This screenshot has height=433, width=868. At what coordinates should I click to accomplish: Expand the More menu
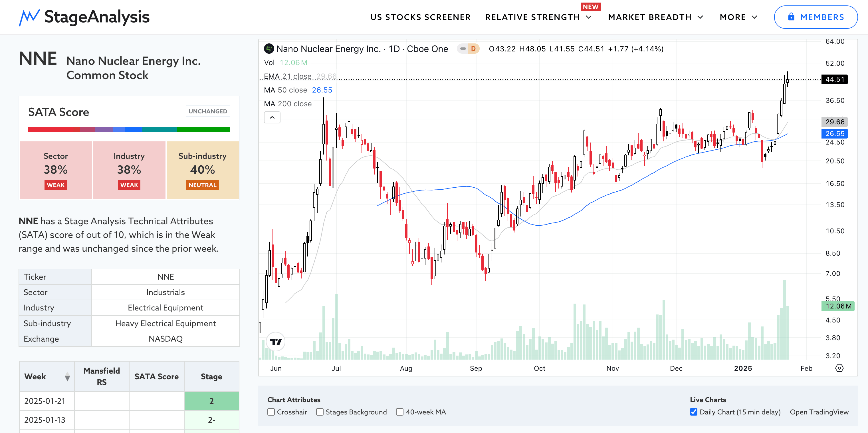pyautogui.click(x=739, y=17)
